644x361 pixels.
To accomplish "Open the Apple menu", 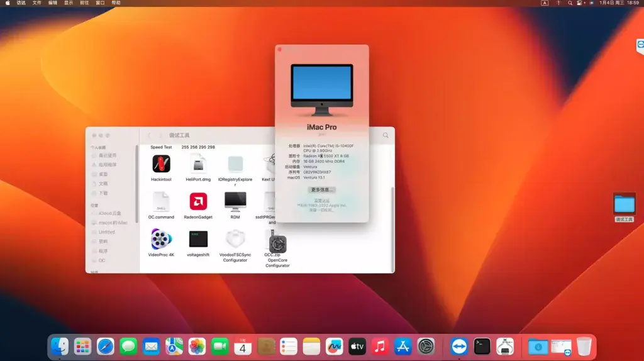I will click(x=8, y=3).
